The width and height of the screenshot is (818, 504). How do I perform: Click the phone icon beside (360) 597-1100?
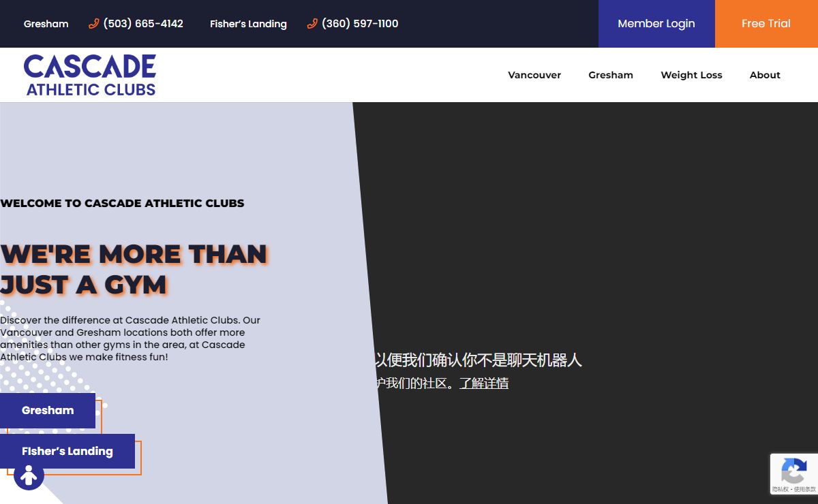(x=312, y=24)
